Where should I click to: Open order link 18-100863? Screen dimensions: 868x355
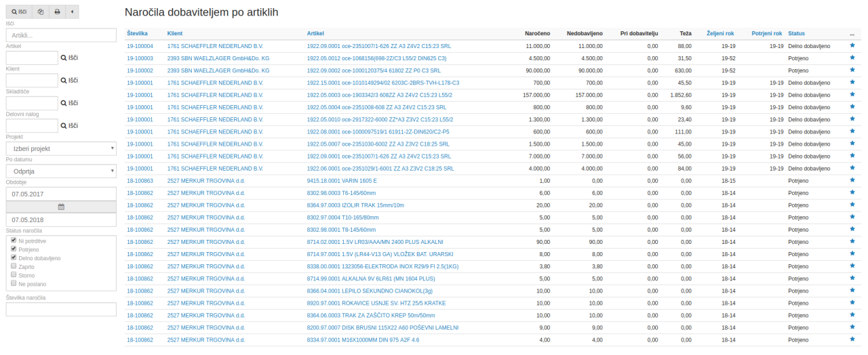coord(140,181)
